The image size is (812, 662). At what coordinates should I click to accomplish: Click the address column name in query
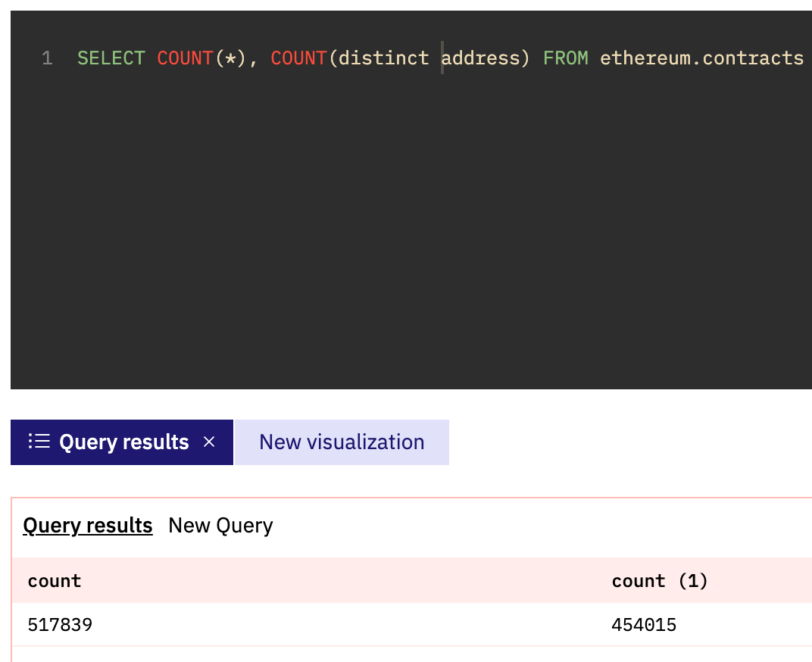tap(480, 58)
